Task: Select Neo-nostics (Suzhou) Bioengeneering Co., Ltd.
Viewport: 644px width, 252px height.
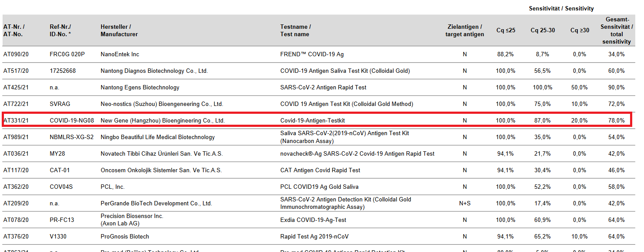Action: 162,104
